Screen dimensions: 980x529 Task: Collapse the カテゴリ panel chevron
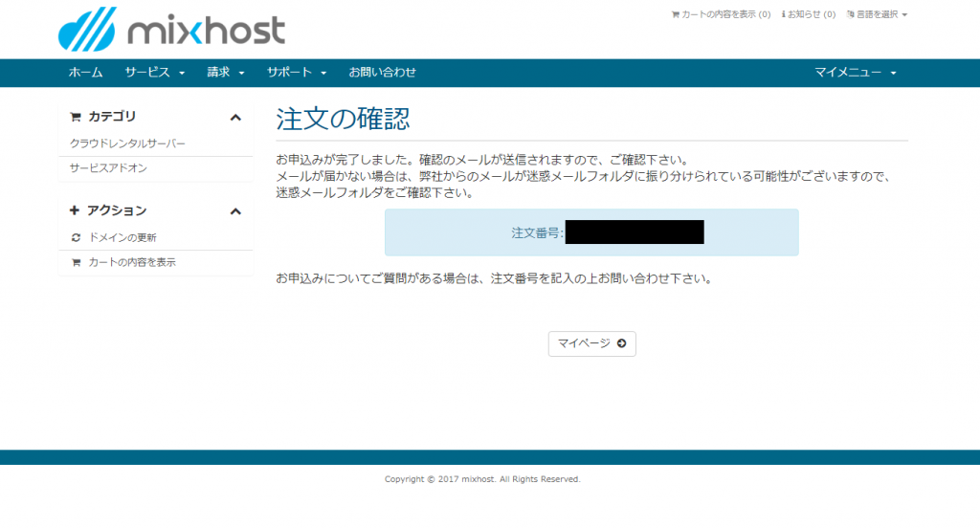click(235, 117)
